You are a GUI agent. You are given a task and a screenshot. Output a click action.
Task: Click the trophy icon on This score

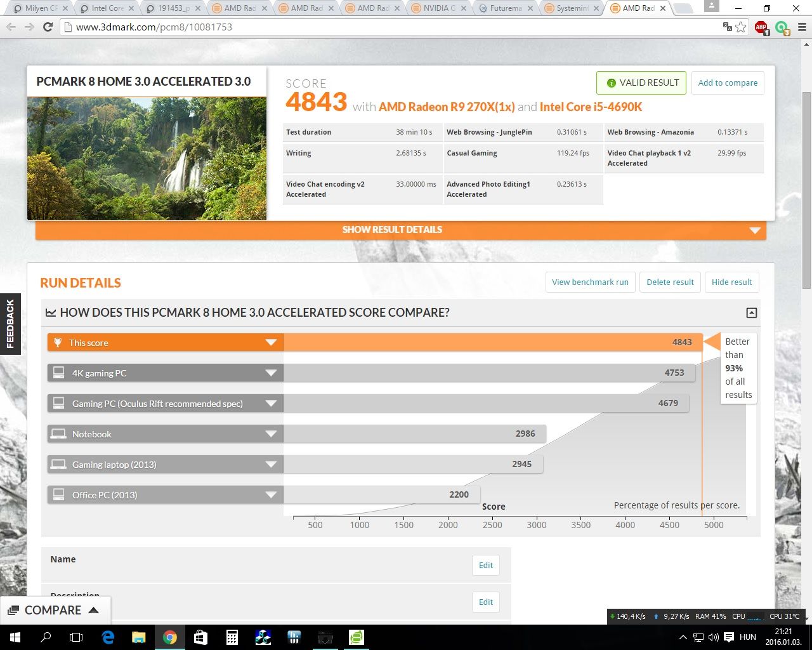58,343
